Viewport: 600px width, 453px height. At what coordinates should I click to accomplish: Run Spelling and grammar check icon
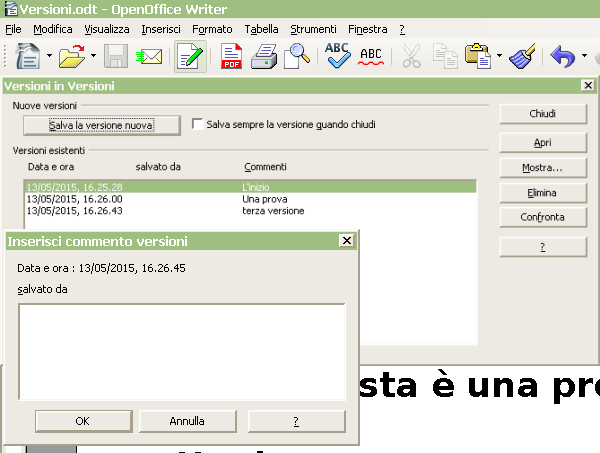point(337,55)
